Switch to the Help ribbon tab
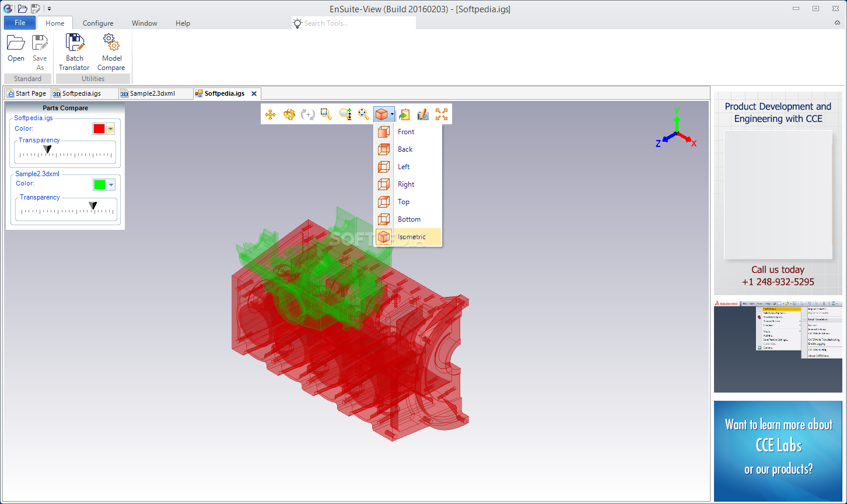 (x=183, y=23)
